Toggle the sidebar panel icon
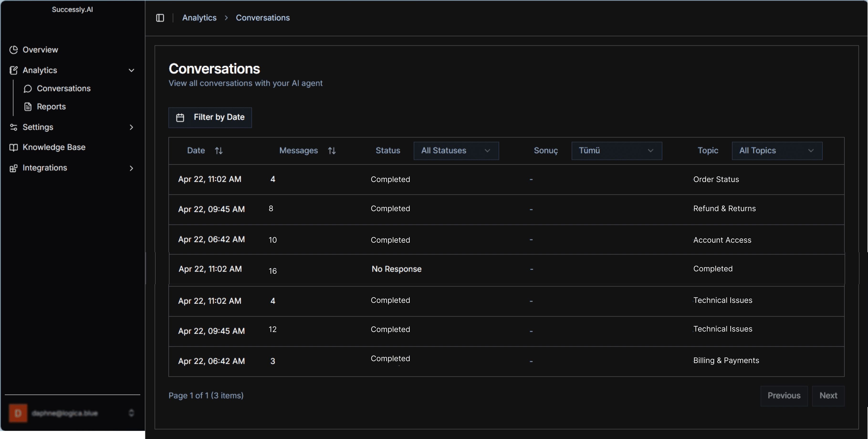The width and height of the screenshot is (868, 439). (160, 18)
